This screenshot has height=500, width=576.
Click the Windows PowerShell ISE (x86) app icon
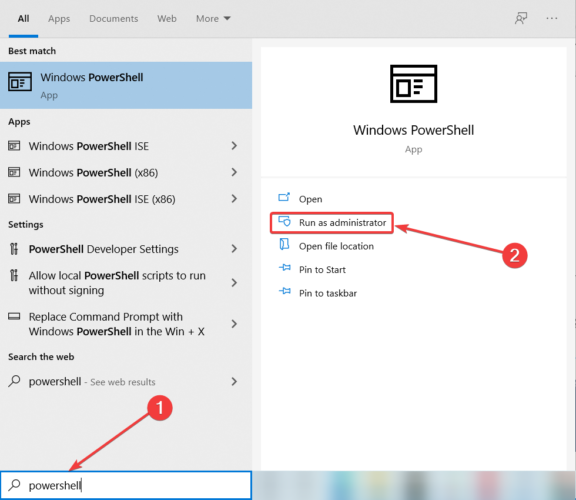(14, 199)
